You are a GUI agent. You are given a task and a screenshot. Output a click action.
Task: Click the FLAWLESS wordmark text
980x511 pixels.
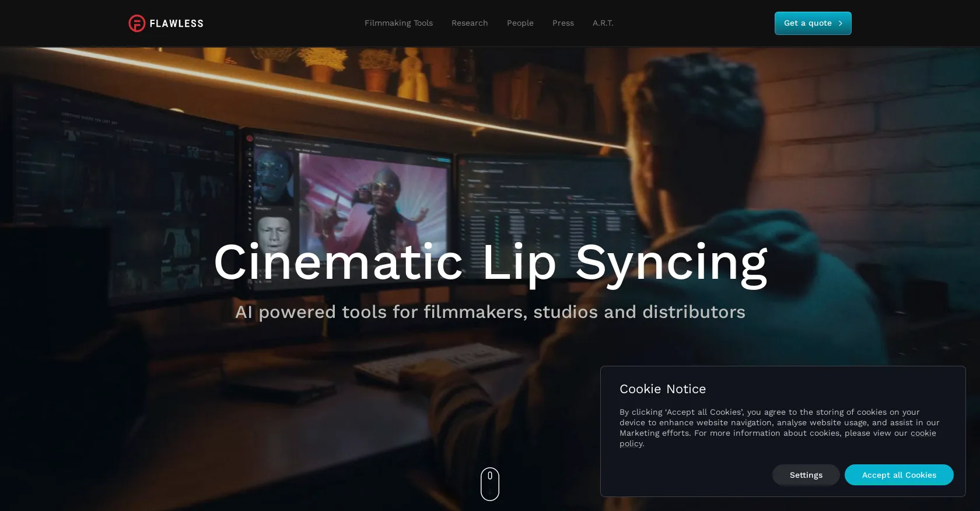pos(176,23)
